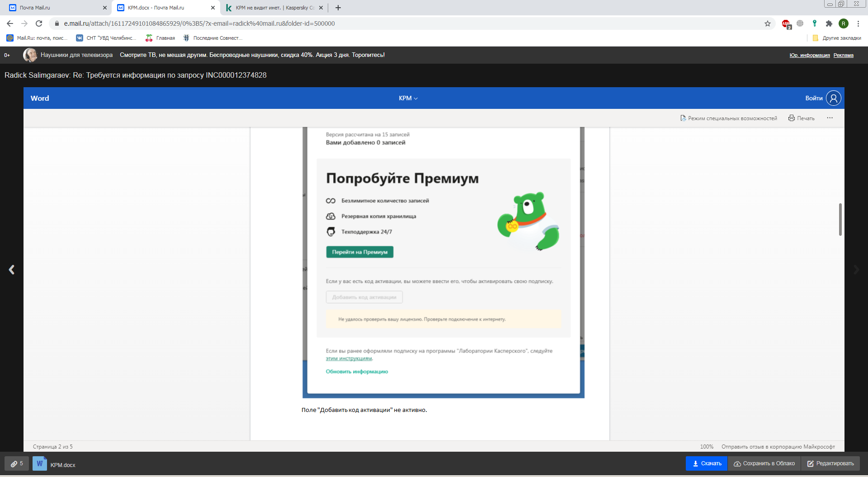Screen dimensions: 868x477
Task: Click the Редактировать button
Action: 831,463
